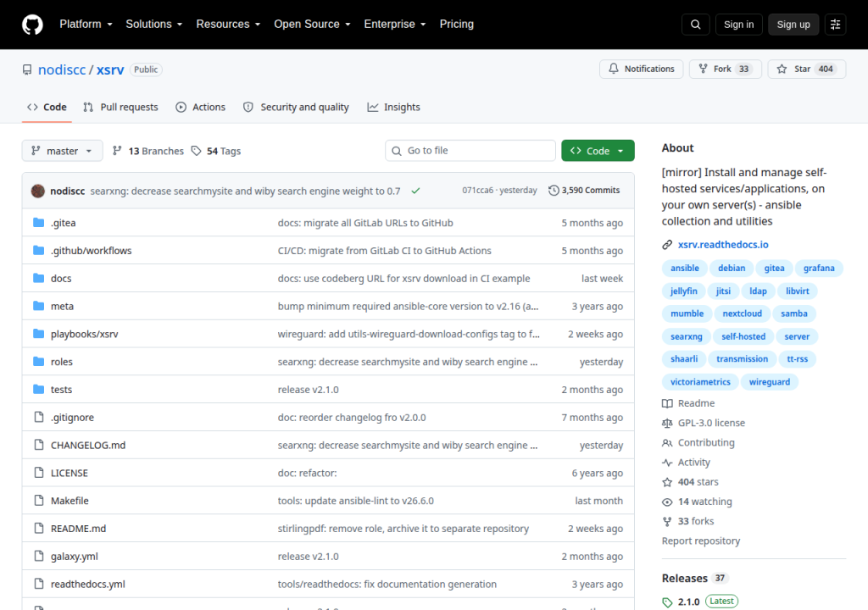
Task: Open the green Code dropdown button
Action: (x=598, y=151)
